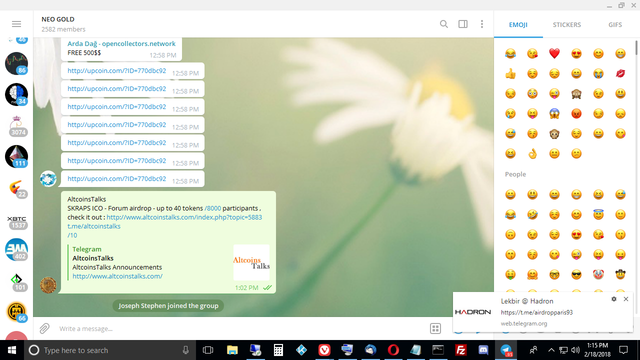This screenshot has width=640, height=360.
Task: Insert the clown face emoji
Action: pyautogui.click(x=598, y=274)
